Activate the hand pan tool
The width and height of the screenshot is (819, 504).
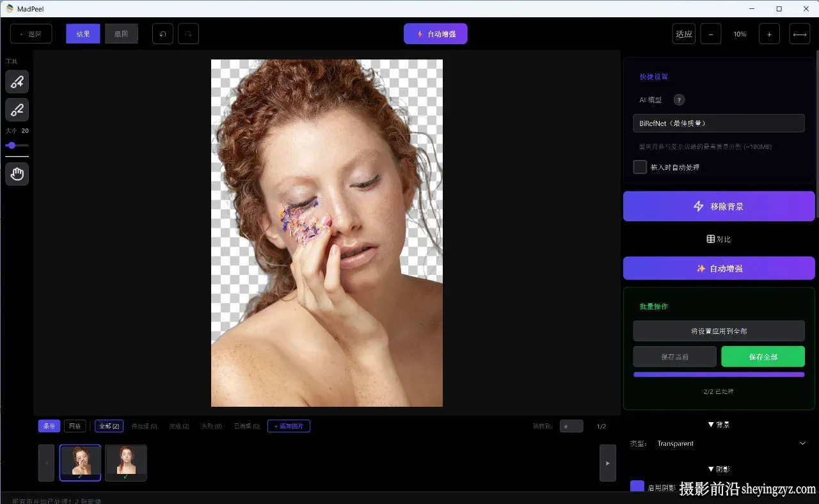click(17, 174)
